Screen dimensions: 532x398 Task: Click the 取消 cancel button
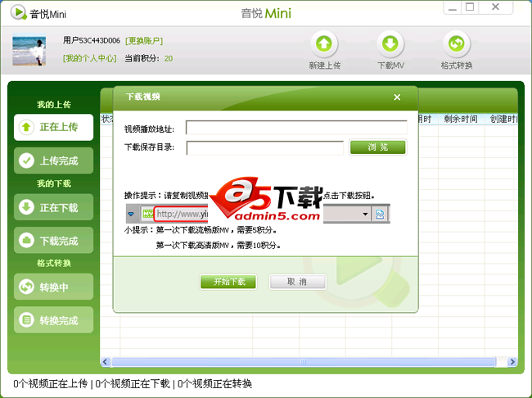click(298, 282)
